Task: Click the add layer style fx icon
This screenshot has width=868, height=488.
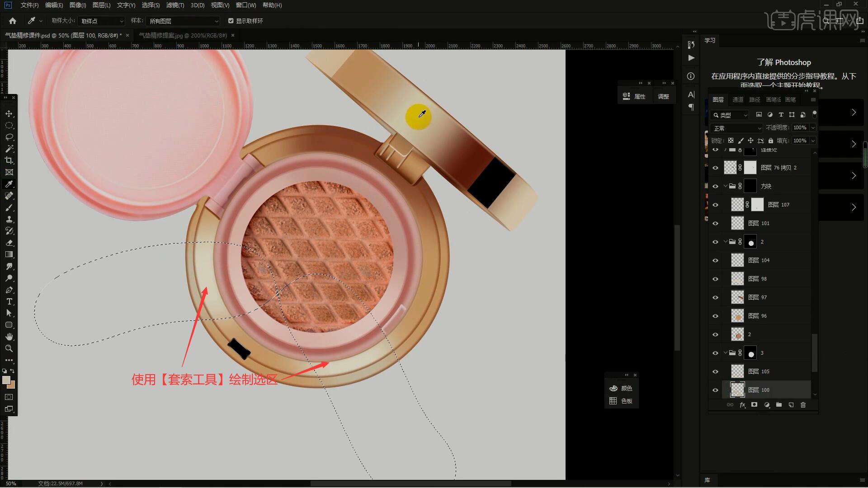Action: coord(742,405)
